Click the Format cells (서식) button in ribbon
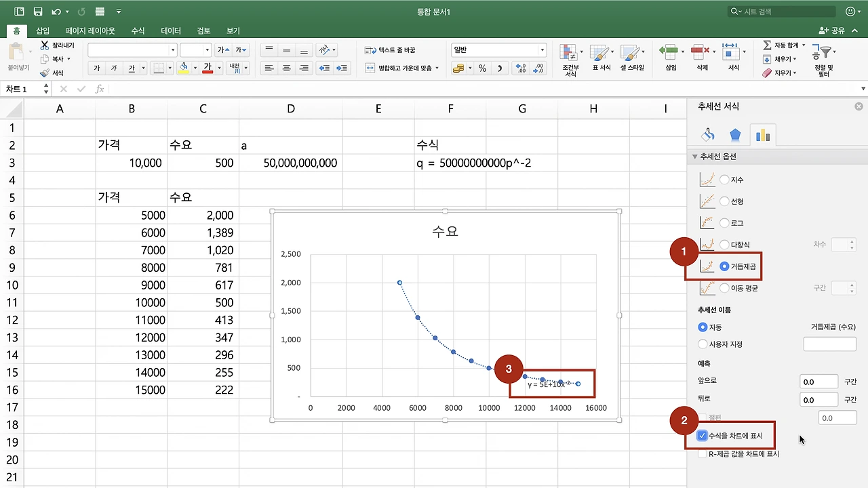Image resolution: width=868 pixels, height=488 pixels. pos(733,58)
